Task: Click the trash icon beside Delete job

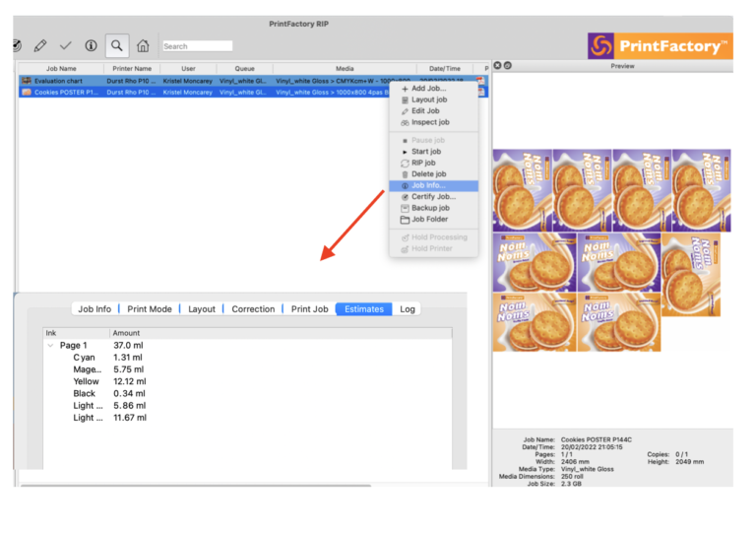Action: pos(405,174)
